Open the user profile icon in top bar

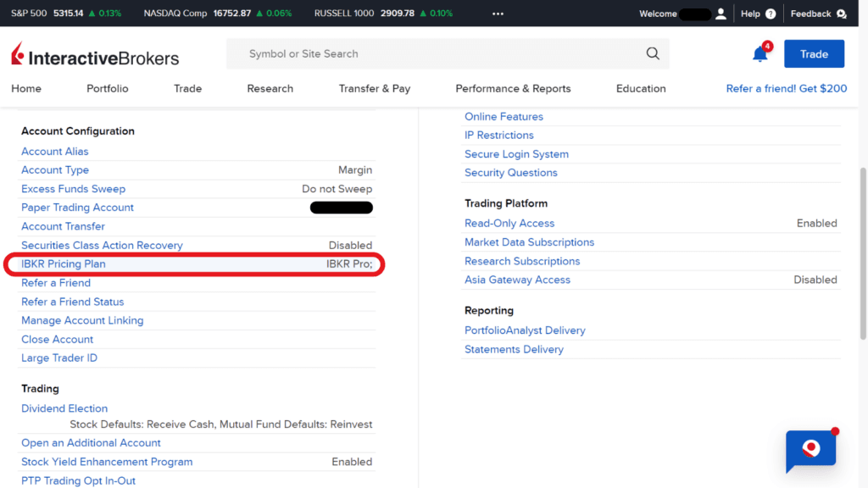pyautogui.click(x=721, y=14)
